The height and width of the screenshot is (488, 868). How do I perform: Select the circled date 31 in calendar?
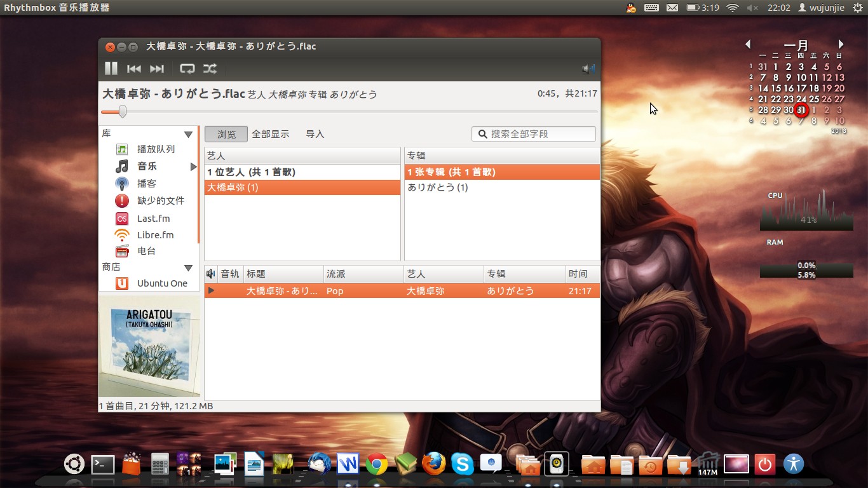(801, 110)
